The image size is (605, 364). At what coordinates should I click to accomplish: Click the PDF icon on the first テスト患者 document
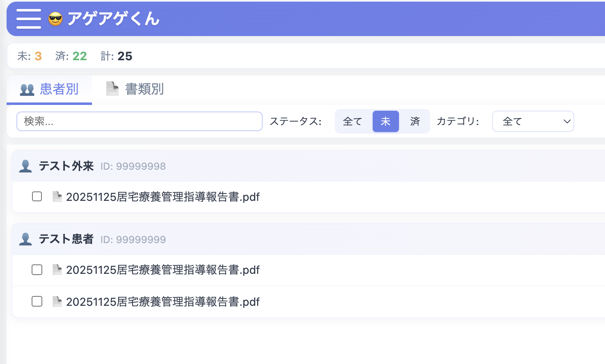(57, 270)
